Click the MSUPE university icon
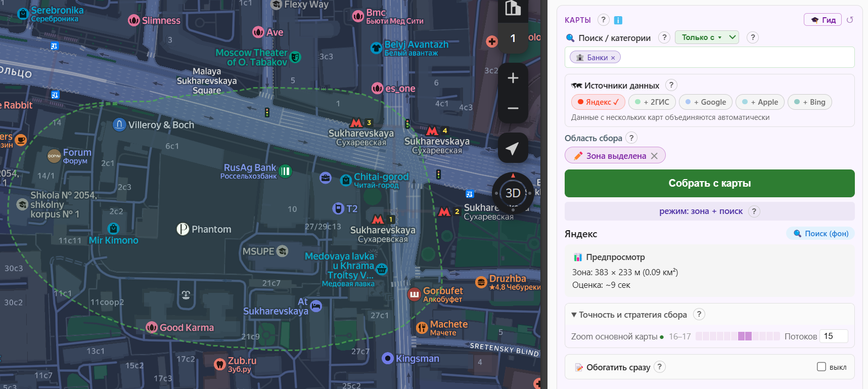The height and width of the screenshot is (389, 868). click(x=283, y=251)
